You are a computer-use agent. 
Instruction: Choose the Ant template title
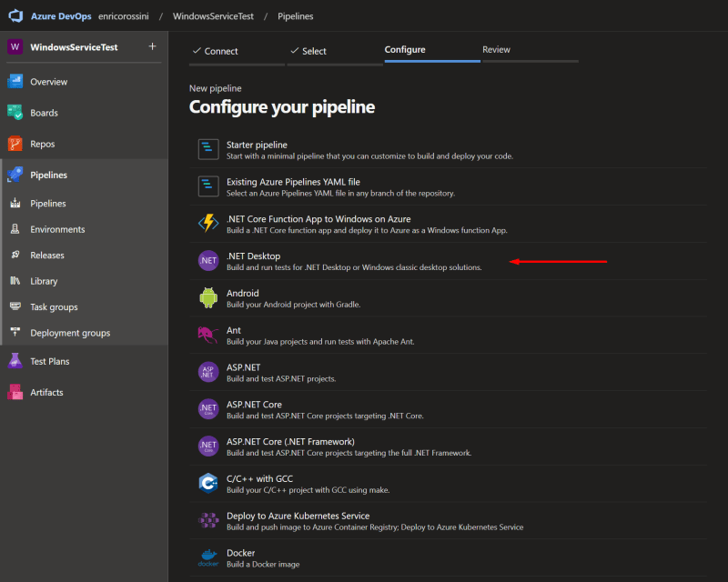tap(234, 330)
